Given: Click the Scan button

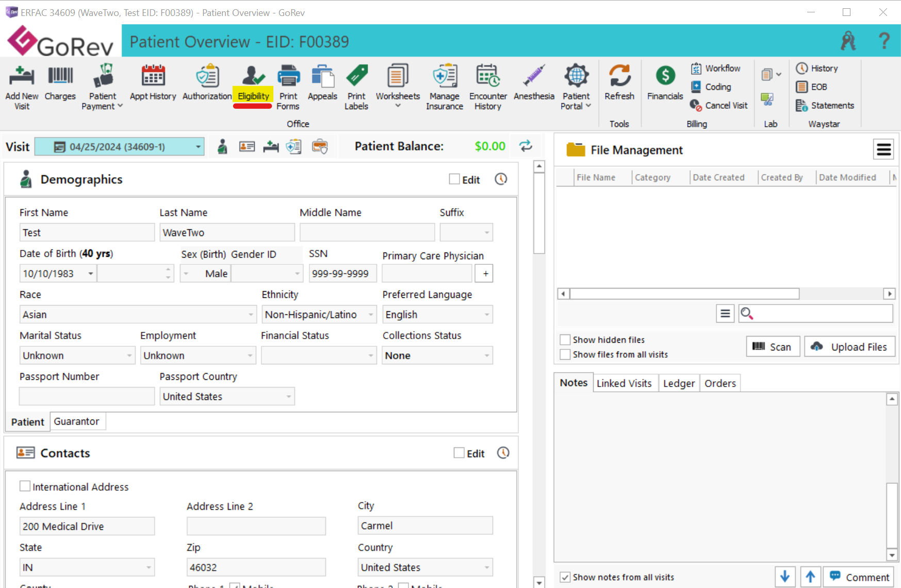Looking at the screenshot, I should [773, 347].
